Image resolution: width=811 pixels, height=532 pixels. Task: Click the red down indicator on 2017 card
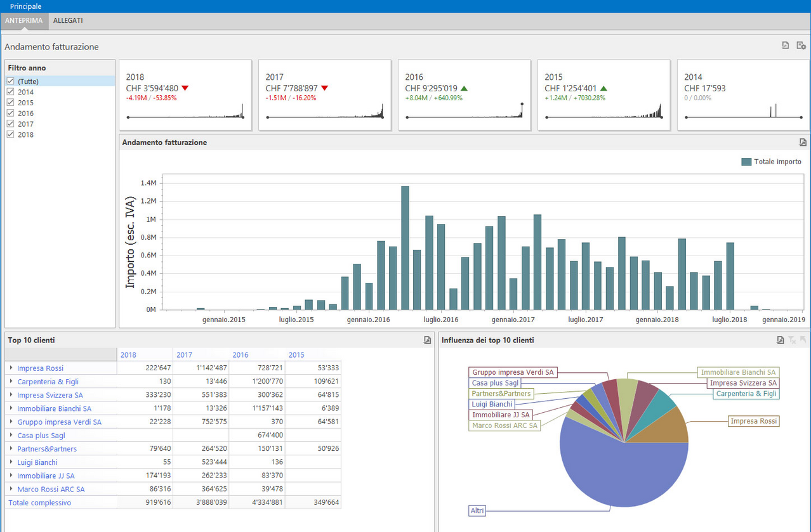[x=324, y=88]
